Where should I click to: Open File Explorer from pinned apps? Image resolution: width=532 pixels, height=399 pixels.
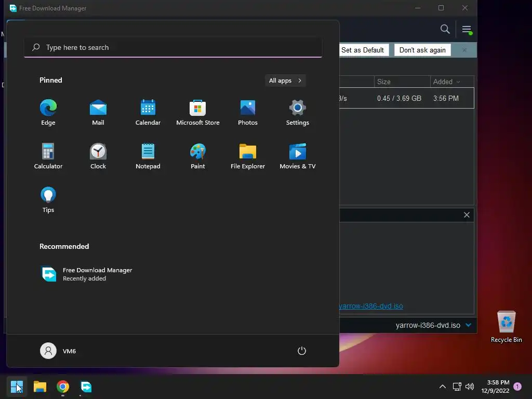pyautogui.click(x=248, y=156)
